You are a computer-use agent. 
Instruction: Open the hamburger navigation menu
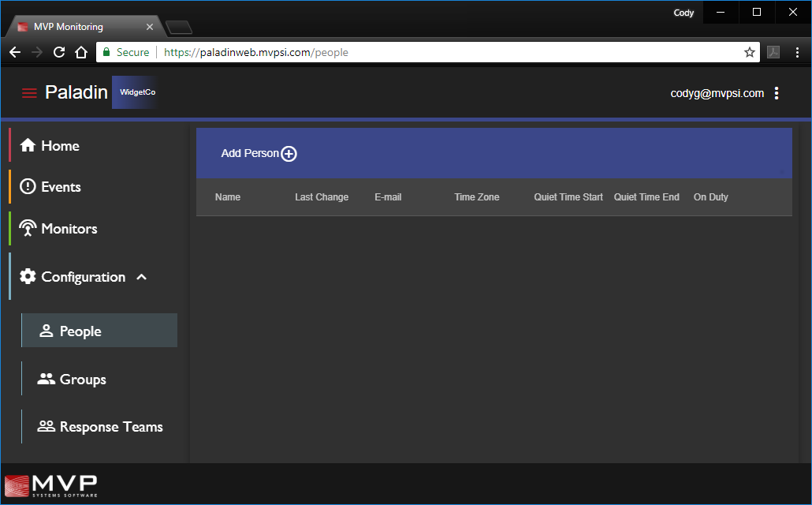(29, 93)
